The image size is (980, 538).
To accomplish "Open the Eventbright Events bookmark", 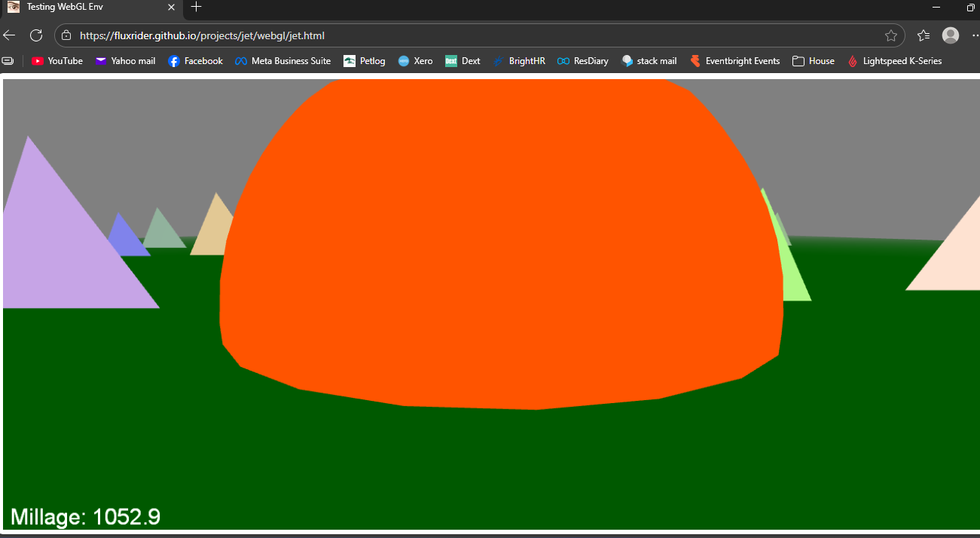I will click(734, 61).
